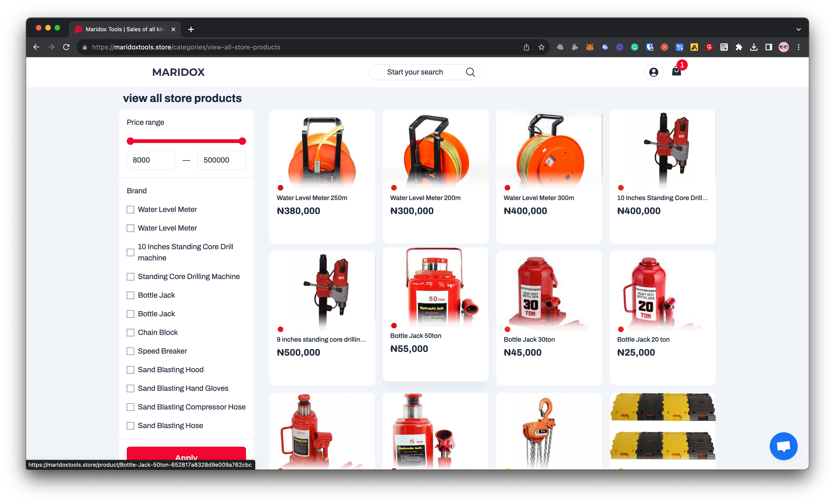Close the Maridox Tools tab
The height and width of the screenshot is (504, 835).
coord(174,30)
